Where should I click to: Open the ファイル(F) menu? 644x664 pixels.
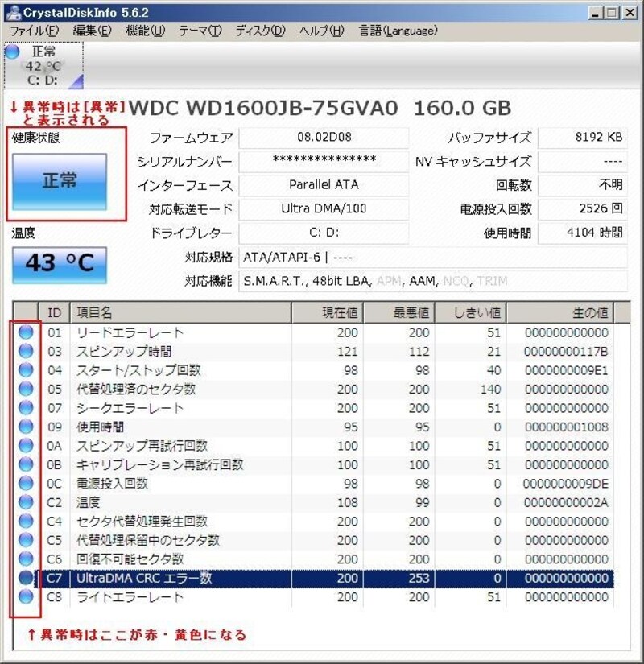(34, 31)
